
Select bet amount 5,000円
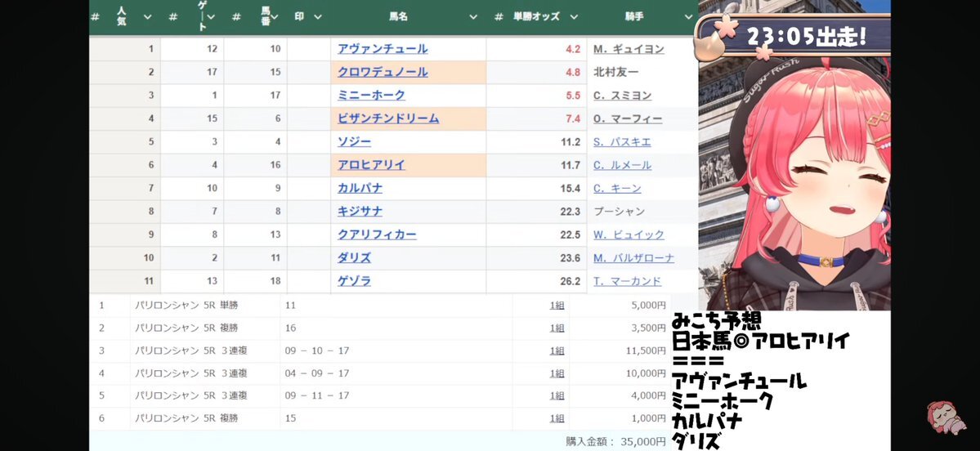[649, 306]
